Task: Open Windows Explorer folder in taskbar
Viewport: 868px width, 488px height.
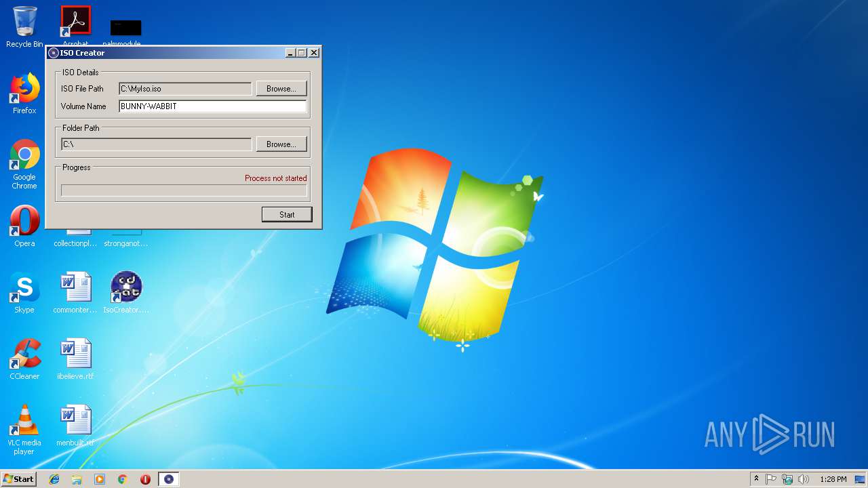Action: [x=77, y=479]
